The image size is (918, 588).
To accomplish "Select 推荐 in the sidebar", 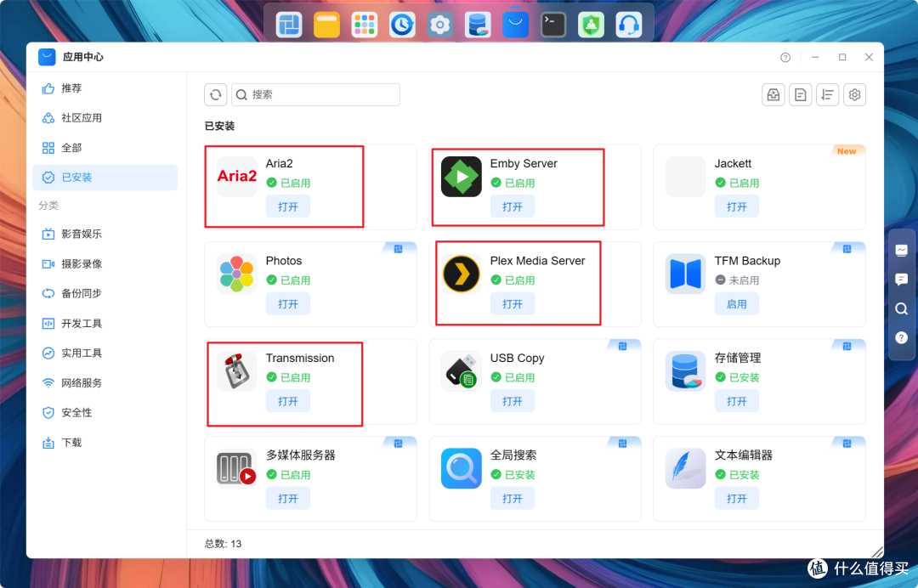I will pos(105,88).
